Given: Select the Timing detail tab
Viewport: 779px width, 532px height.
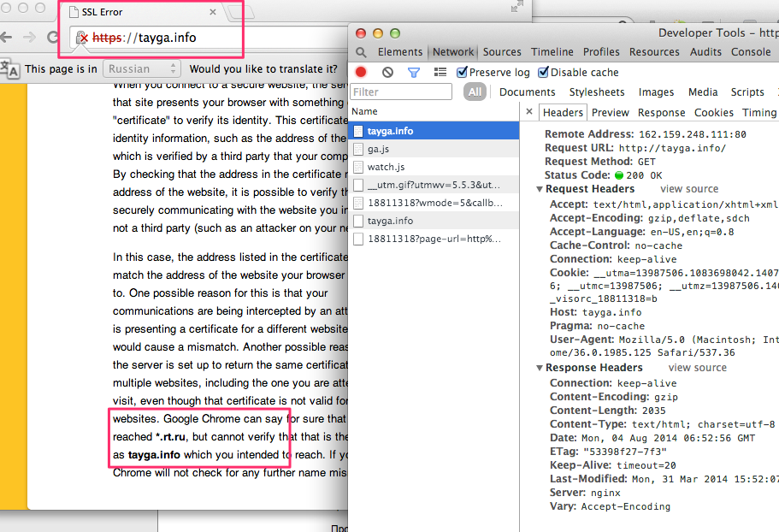Looking at the screenshot, I should click(x=759, y=113).
